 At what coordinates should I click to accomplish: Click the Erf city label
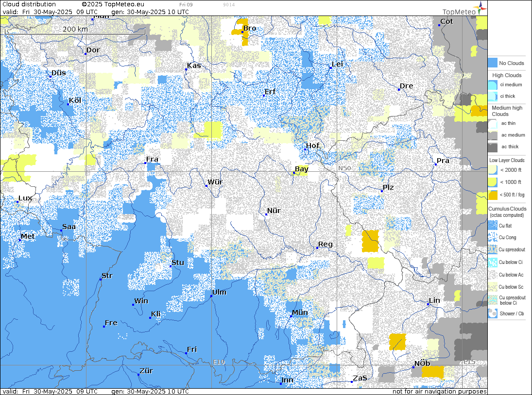[x=270, y=92]
